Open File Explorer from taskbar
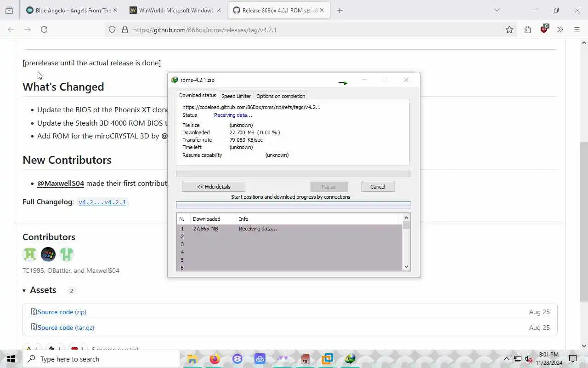Screen dimensions: 588x368 click(x=192, y=359)
